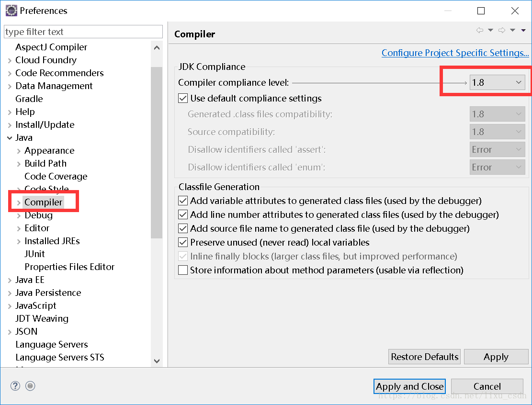Click the preferences tree vertical scrollbar
Image resolution: width=532 pixels, height=405 pixels.
(157, 153)
